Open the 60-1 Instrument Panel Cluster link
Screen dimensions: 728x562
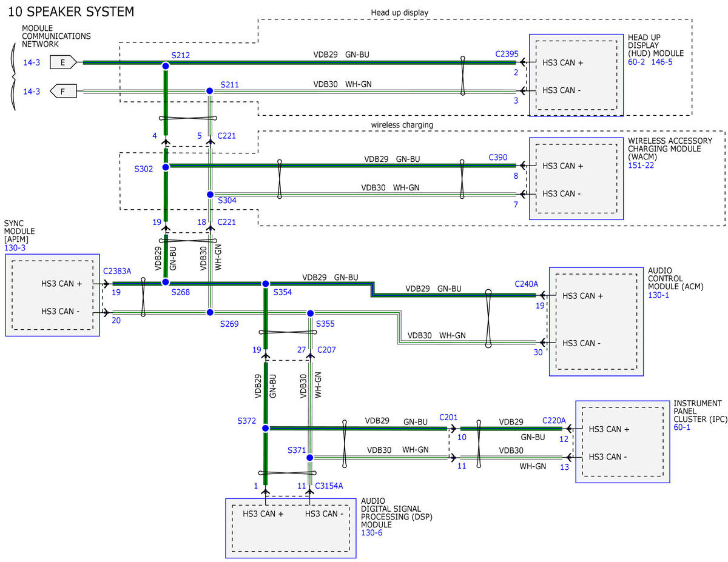(x=682, y=427)
